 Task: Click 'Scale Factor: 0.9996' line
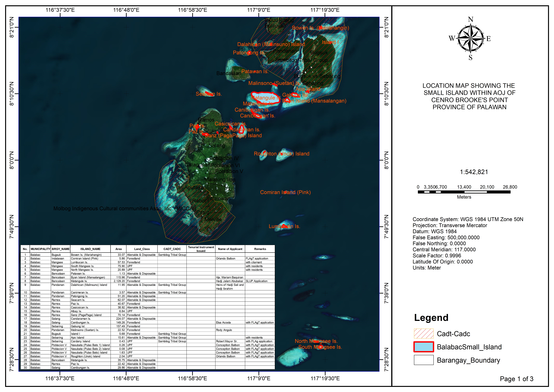(437, 255)
